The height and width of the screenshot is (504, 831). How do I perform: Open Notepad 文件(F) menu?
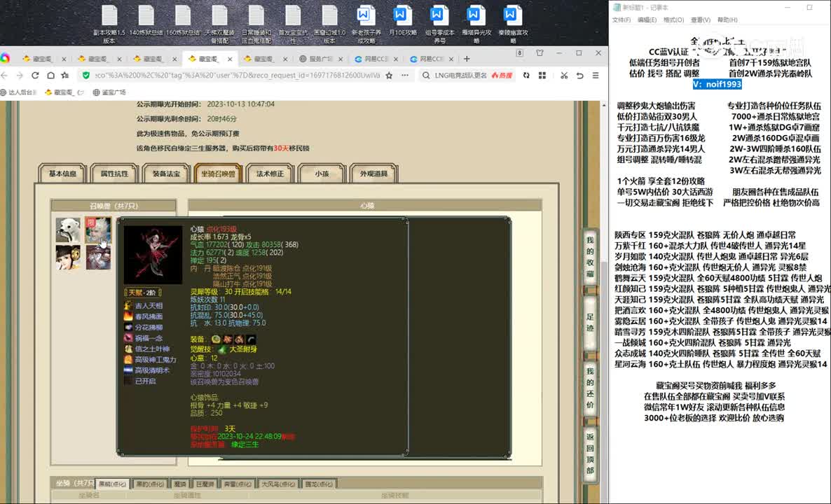621,20
